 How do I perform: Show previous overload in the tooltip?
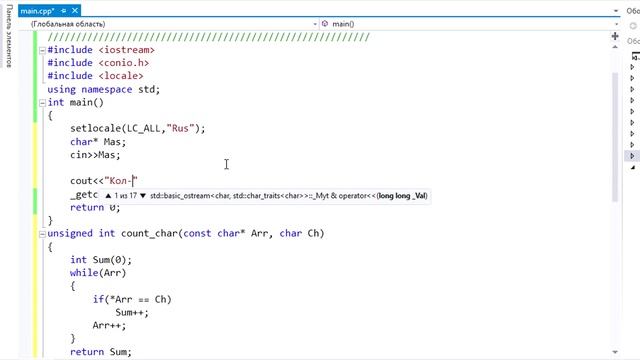click(108, 196)
